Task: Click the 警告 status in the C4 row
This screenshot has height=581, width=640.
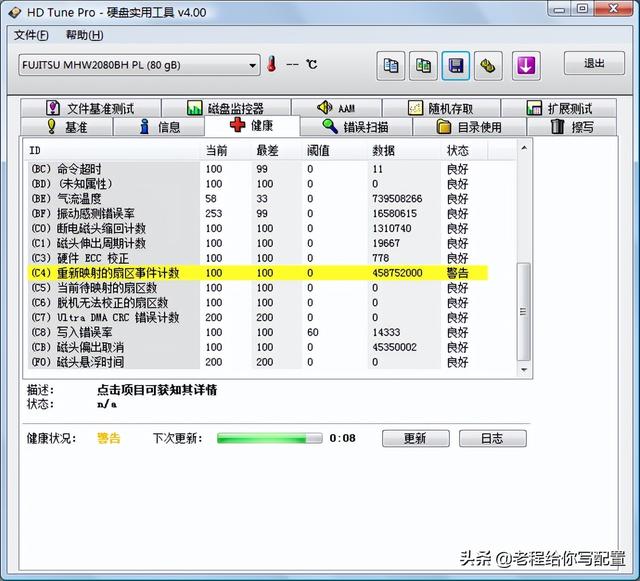Action: [x=458, y=273]
